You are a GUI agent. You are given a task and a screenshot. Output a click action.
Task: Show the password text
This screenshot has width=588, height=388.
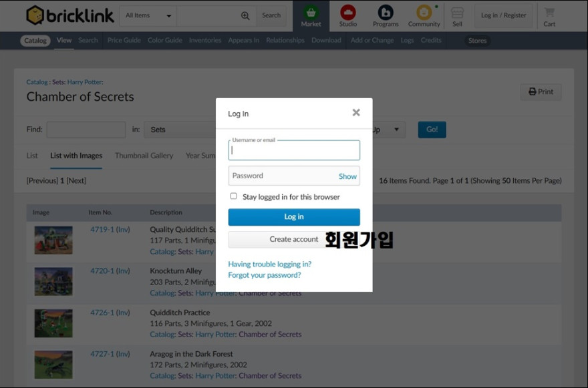(x=347, y=176)
